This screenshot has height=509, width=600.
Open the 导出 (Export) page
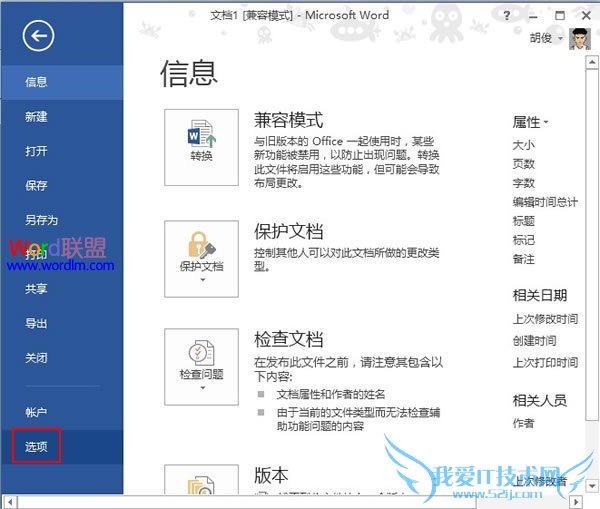pos(62,323)
